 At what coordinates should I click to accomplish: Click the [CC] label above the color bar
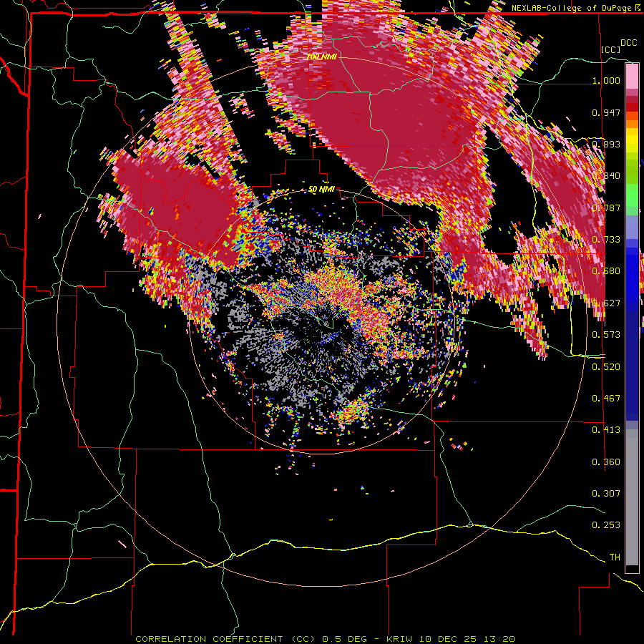coord(611,49)
